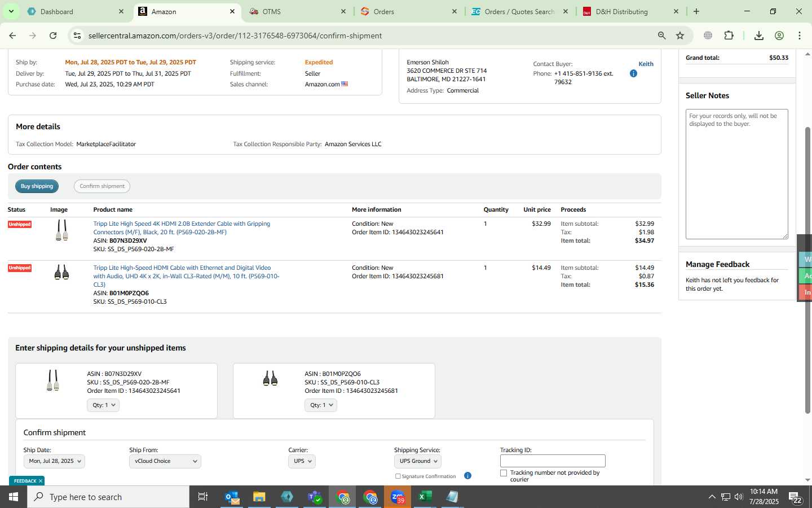
Task: Show hidden system tray icons
Action: (712, 497)
